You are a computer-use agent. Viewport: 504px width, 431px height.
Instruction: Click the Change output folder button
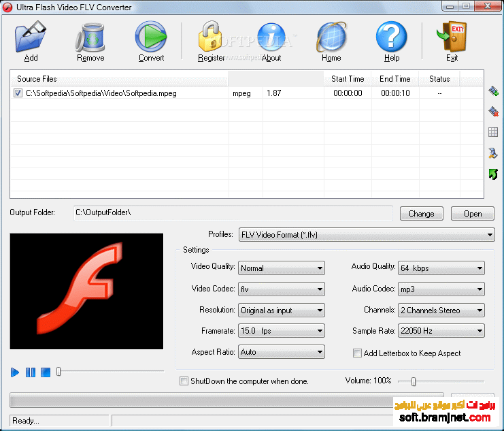point(422,214)
